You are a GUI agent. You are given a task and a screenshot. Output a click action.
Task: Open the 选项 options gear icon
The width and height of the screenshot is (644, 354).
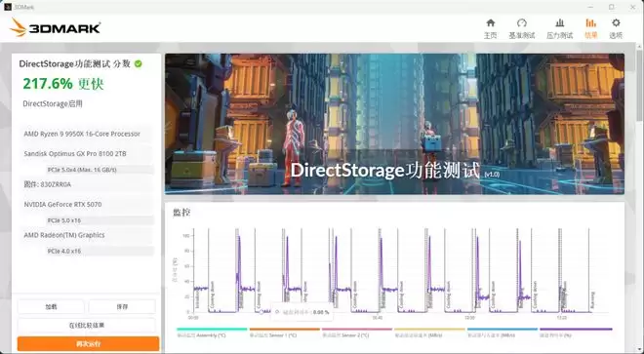pyautogui.click(x=616, y=28)
